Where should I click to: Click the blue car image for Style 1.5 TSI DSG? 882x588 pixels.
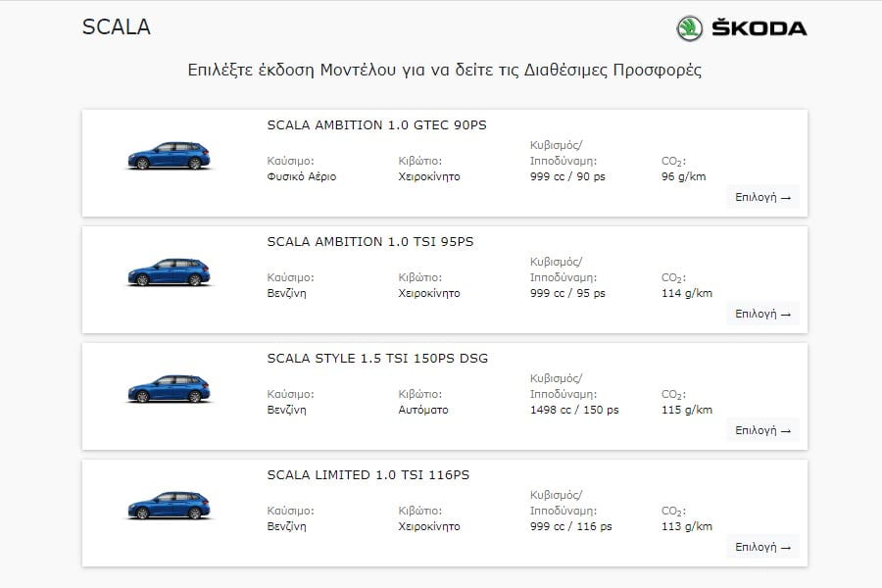[x=169, y=389]
